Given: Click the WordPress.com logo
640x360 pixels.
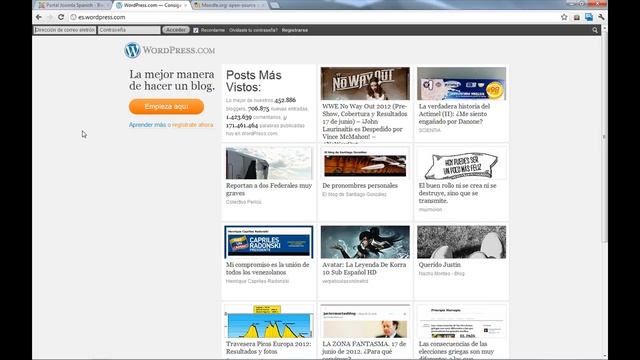Looking at the screenshot, I should tap(169, 50).
